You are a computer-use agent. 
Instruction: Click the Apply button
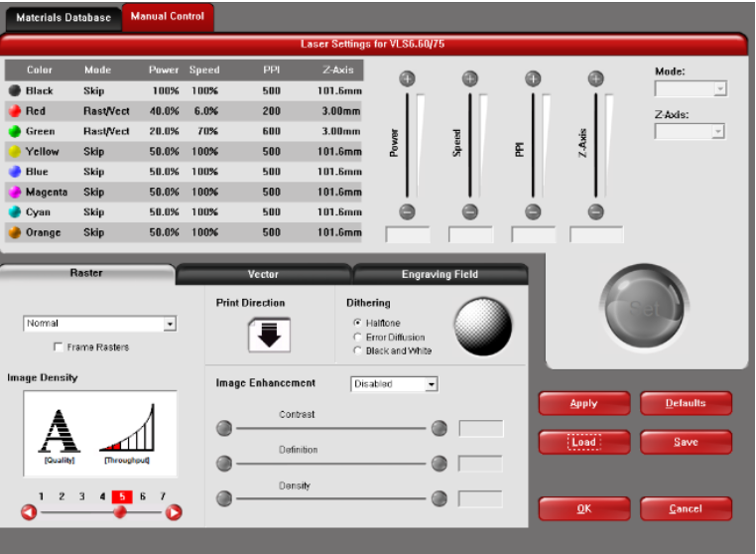[584, 403]
